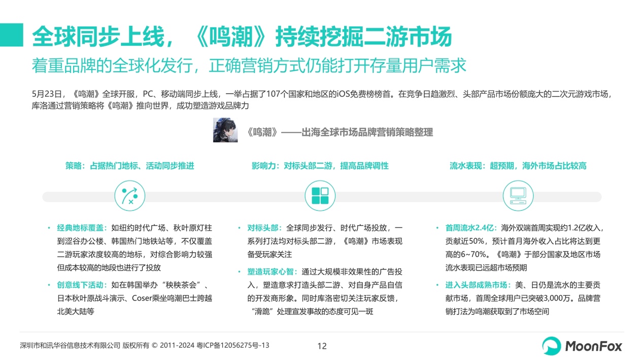Click the page number 12
Viewport: 644px width, 362px height.
click(322, 346)
